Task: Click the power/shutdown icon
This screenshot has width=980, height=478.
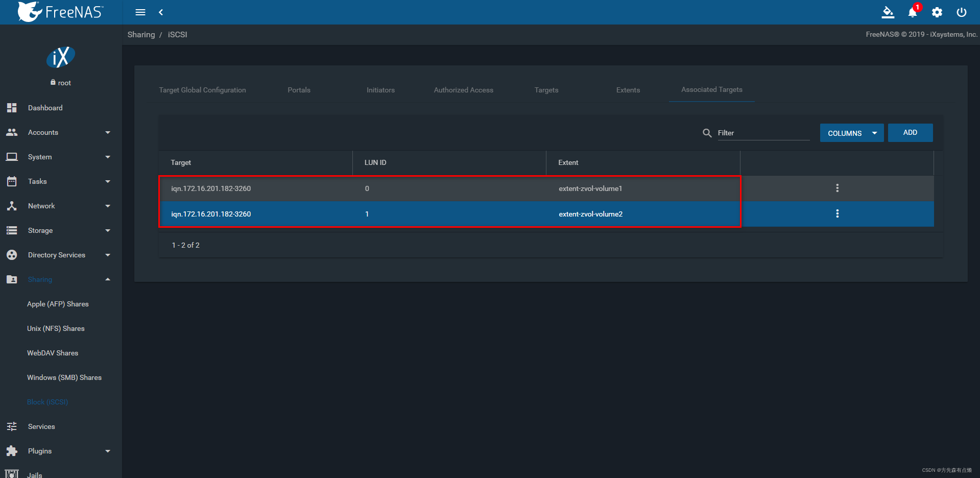Action: pos(962,13)
